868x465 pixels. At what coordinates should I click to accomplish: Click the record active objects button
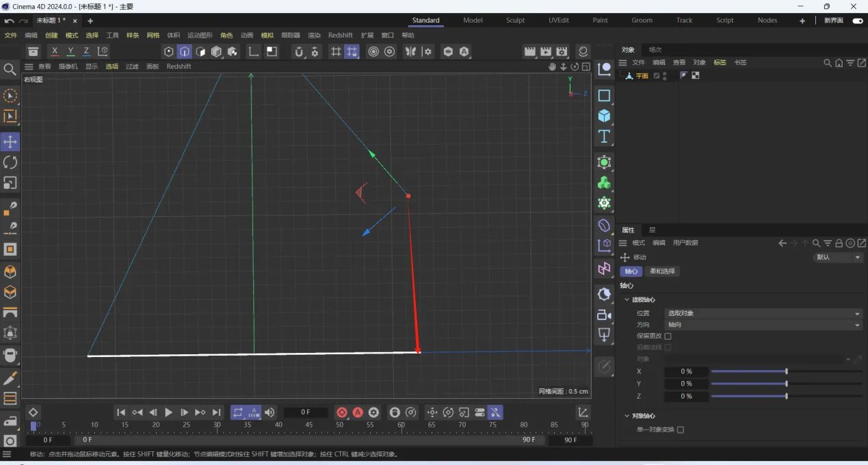click(x=342, y=412)
